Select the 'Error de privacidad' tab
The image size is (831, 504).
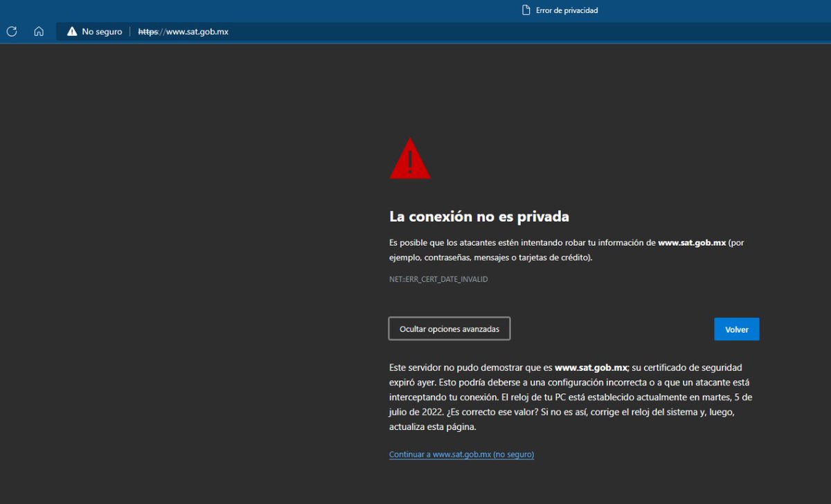[560, 10]
